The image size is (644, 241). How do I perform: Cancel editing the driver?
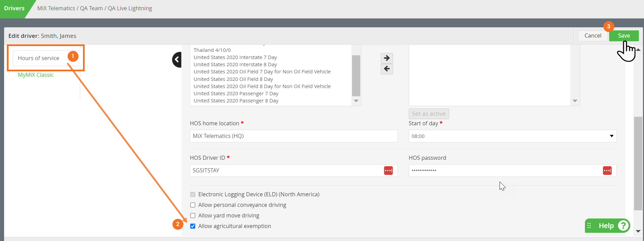593,36
